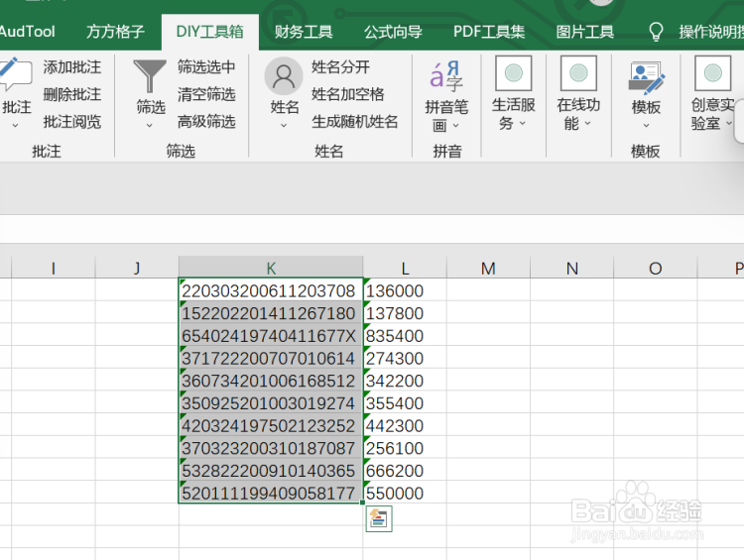Select column K header

pyautogui.click(x=271, y=268)
